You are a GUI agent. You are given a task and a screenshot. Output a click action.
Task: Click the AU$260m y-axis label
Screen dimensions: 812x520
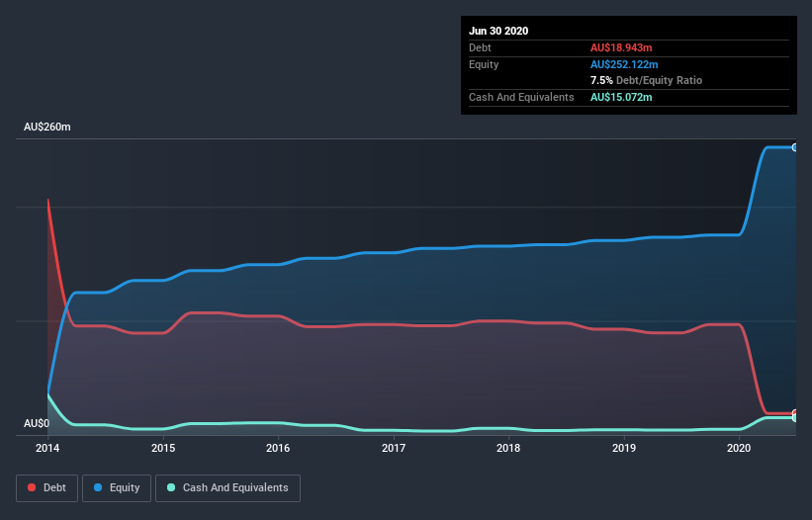coord(47,127)
